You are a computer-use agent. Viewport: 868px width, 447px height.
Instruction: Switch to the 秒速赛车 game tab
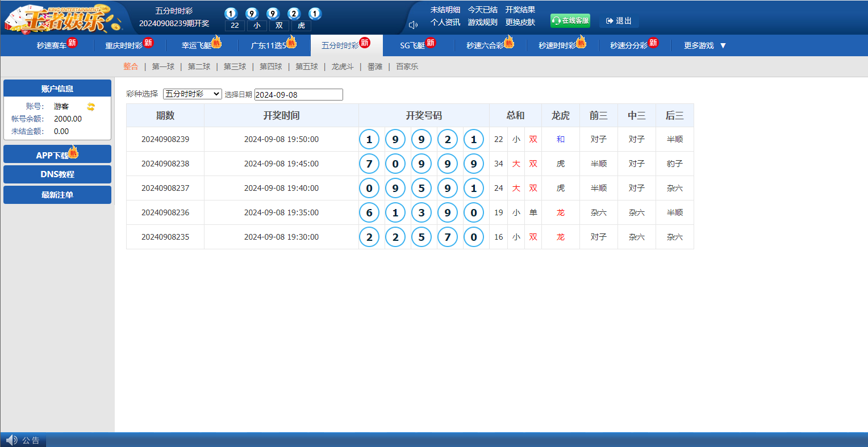coord(52,45)
